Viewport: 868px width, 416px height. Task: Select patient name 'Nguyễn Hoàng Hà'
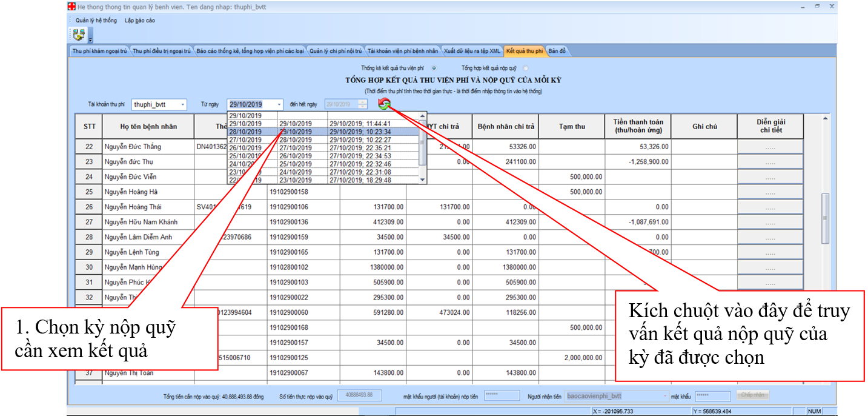(131, 192)
